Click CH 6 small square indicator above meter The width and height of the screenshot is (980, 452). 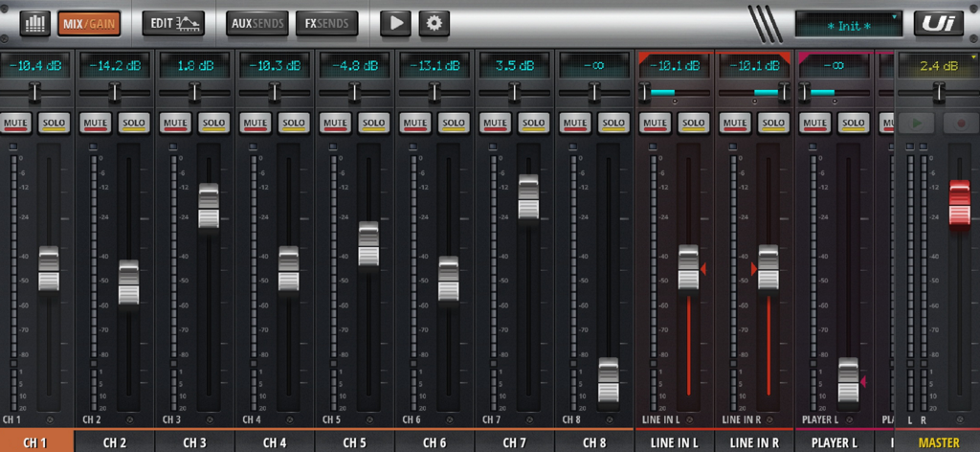[413, 147]
